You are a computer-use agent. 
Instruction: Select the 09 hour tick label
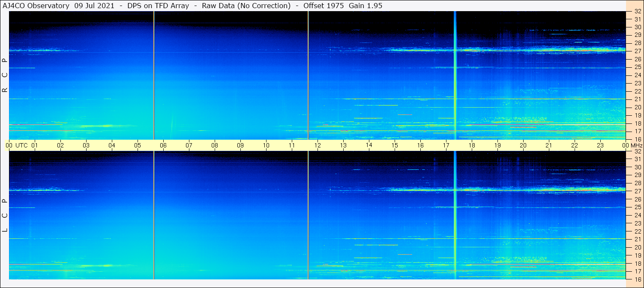[240, 145]
